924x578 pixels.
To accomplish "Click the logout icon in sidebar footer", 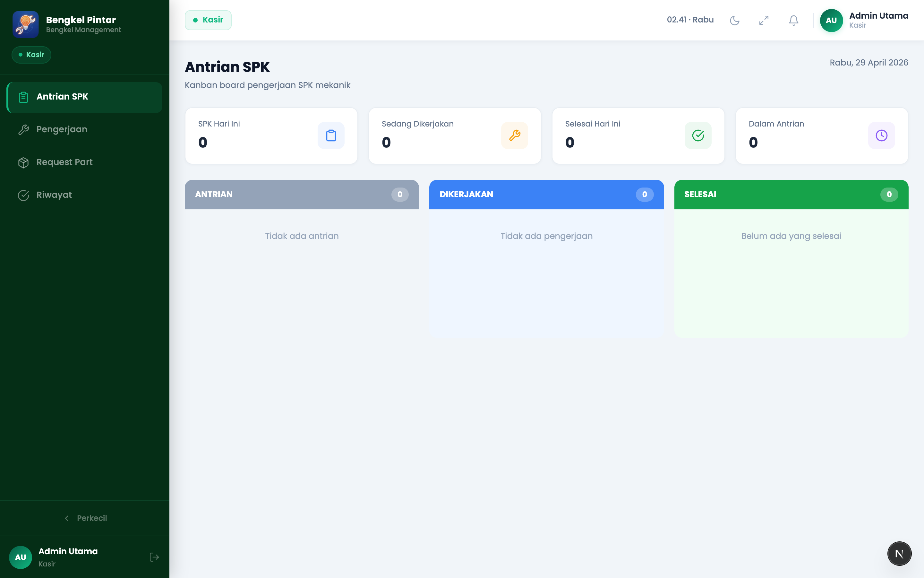I will point(154,557).
